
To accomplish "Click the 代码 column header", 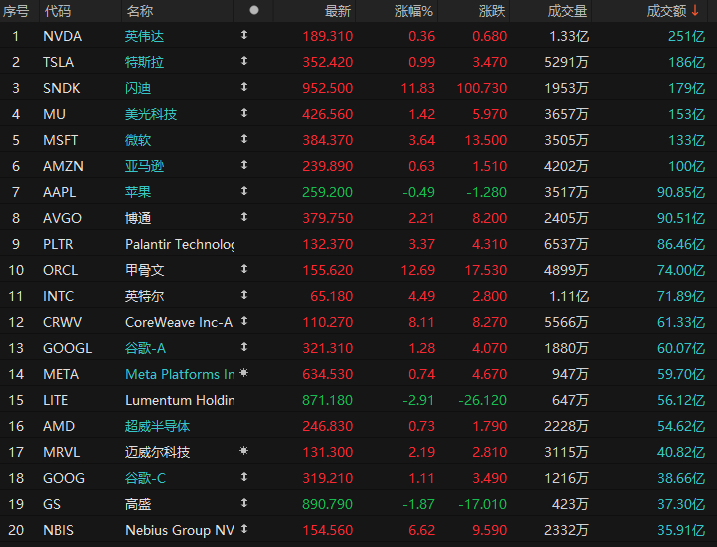I will click(58, 11).
